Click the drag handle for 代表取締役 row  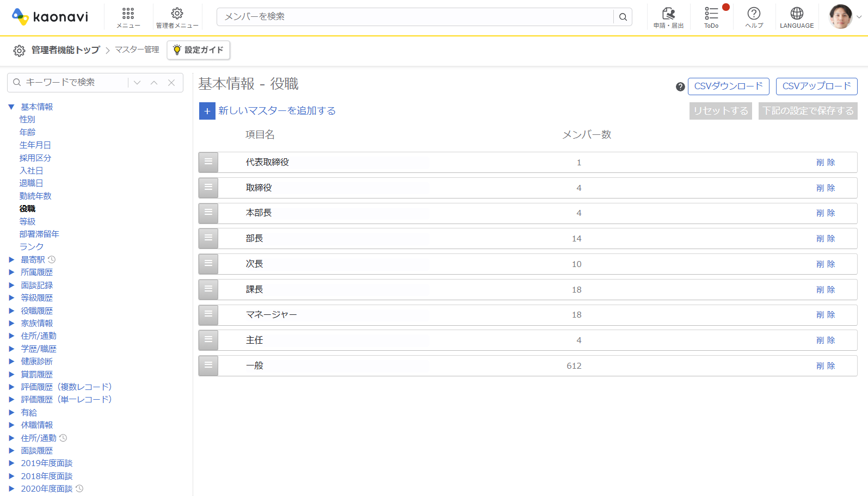pos(208,162)
